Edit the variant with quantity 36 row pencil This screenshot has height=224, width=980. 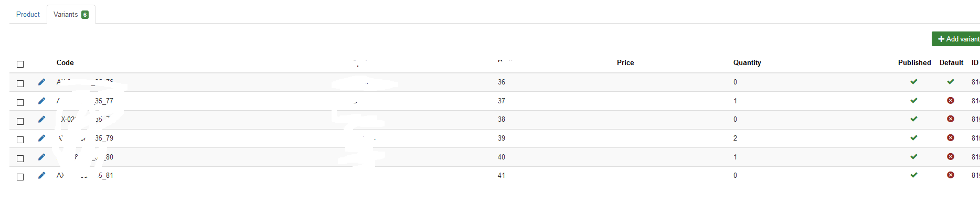point(42,82)
